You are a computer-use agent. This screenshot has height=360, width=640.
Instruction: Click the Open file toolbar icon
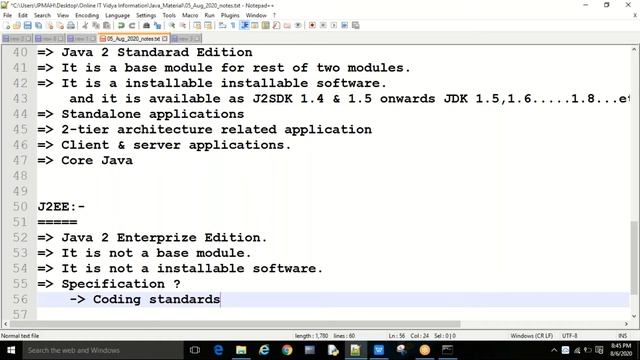[x=17, y=25]
